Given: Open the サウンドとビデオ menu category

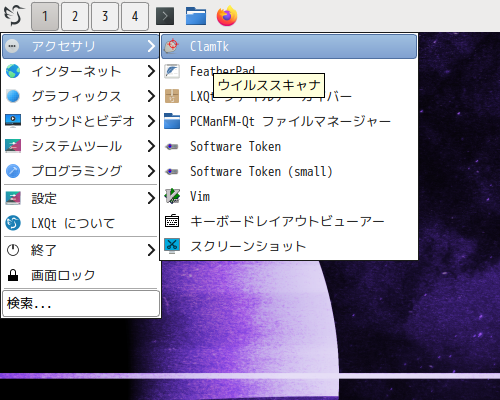Looking at the screenshot, I should (x=80, y=121).
